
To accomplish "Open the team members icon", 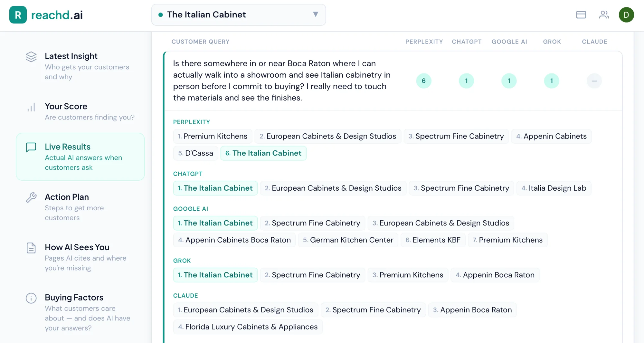I will click(604, 15).
